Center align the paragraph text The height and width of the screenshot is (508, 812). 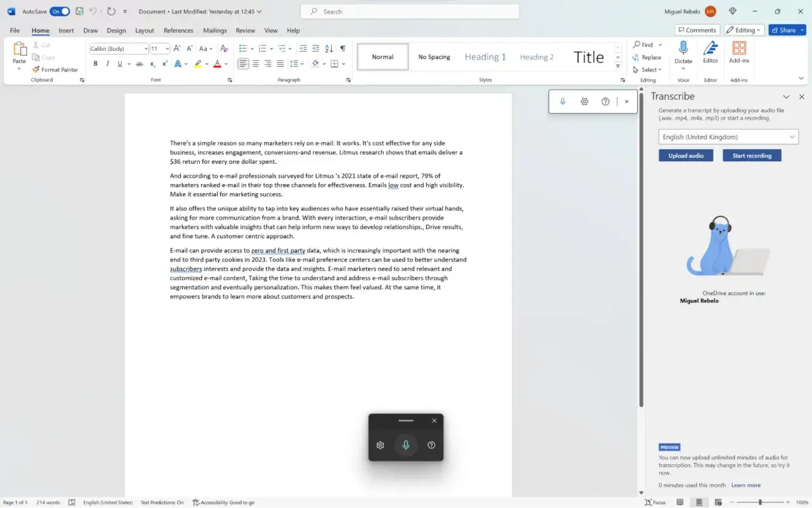pyautogui.click(x=255, y=63)
